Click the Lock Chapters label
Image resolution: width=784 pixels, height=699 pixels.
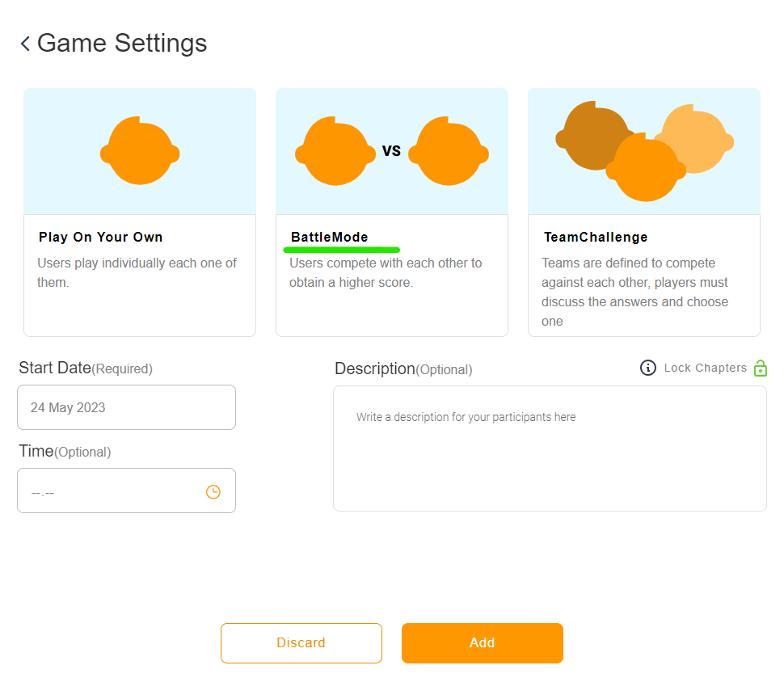coord(705,368)
